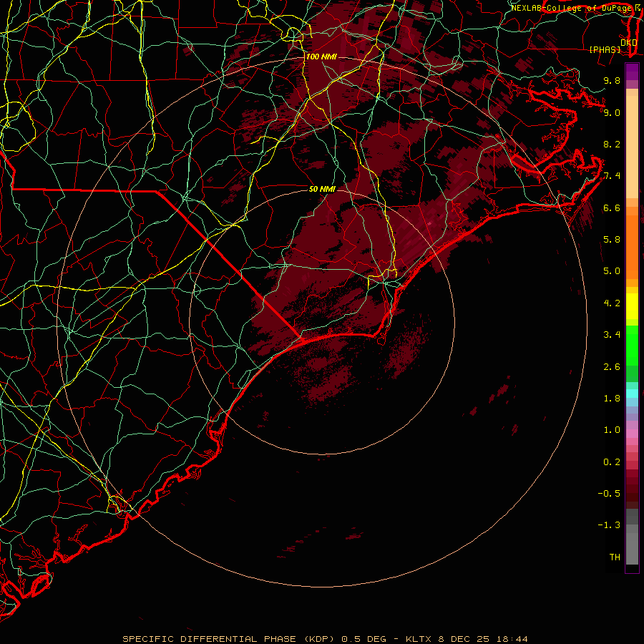Click the TH threshold label
The image size is (644, 644).
coord(615,557)
